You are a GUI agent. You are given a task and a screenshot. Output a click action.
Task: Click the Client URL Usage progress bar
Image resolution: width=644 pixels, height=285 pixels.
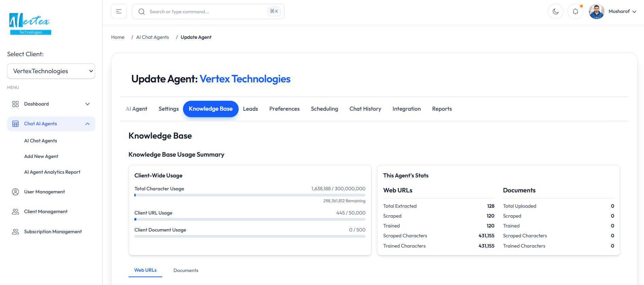[250, 219]
